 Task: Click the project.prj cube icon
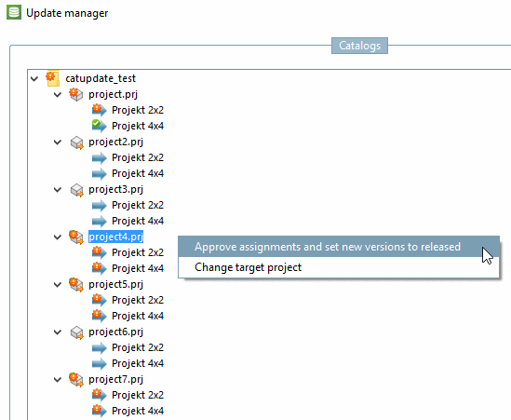76,94
